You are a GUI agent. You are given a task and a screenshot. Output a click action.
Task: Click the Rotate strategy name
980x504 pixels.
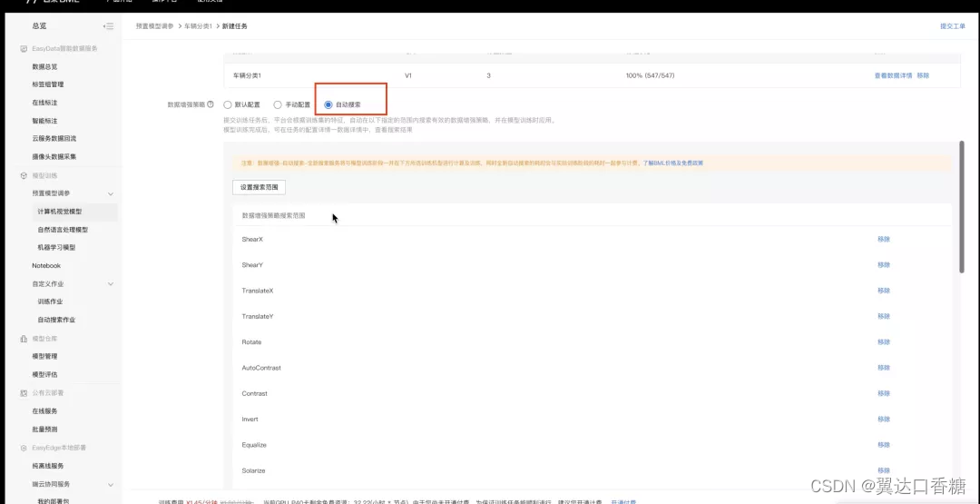[x=251, y=342]
